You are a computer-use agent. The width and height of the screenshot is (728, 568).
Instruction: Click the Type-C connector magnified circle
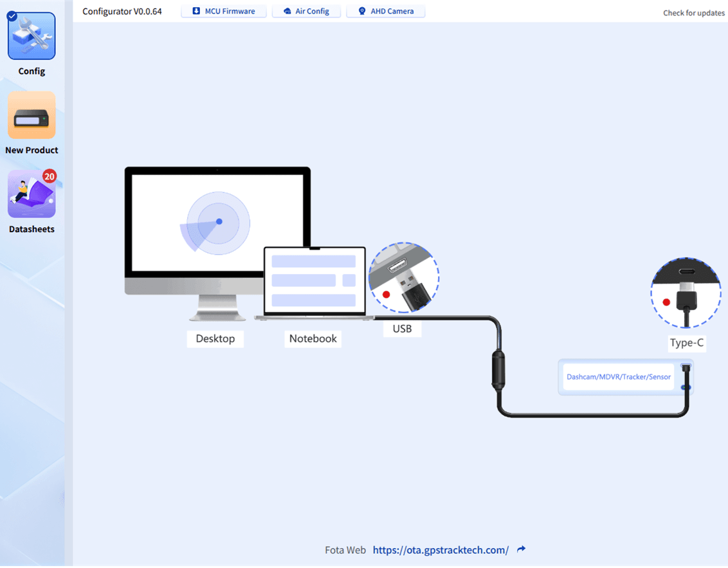pyautogui.click(x=686, y=293)
